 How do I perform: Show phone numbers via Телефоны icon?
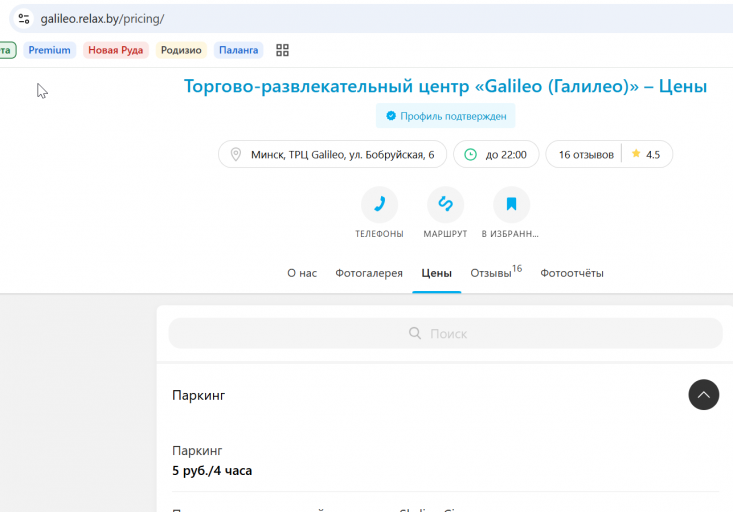tap(379, 204)
